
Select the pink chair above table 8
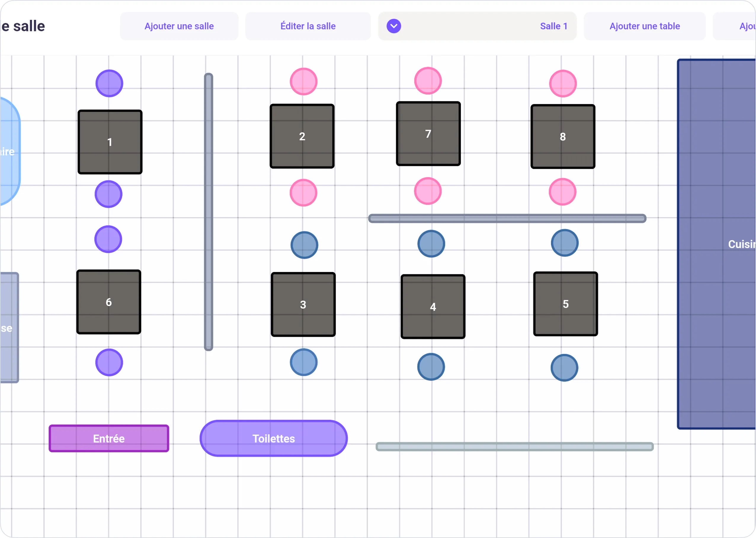click(x=563, y=83)
